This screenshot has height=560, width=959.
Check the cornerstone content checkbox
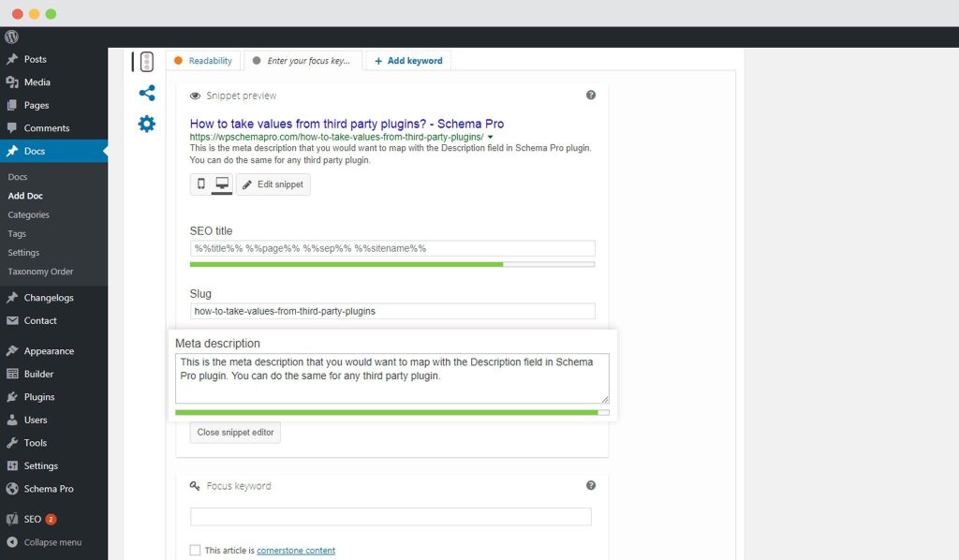[195, 551]
